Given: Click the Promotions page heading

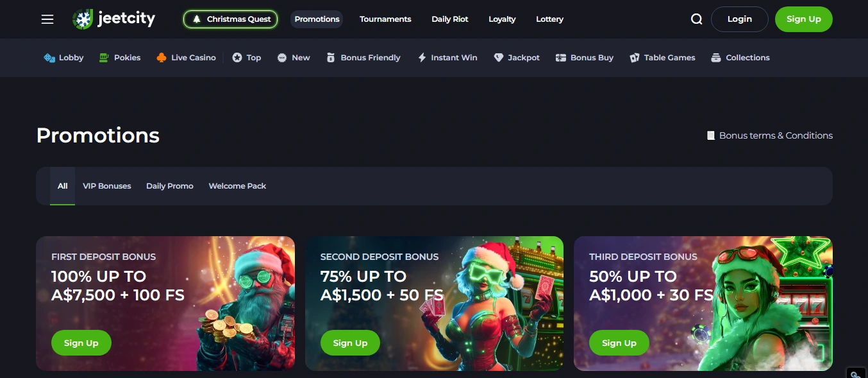Looking at the screenshot, I should [98, 135].
